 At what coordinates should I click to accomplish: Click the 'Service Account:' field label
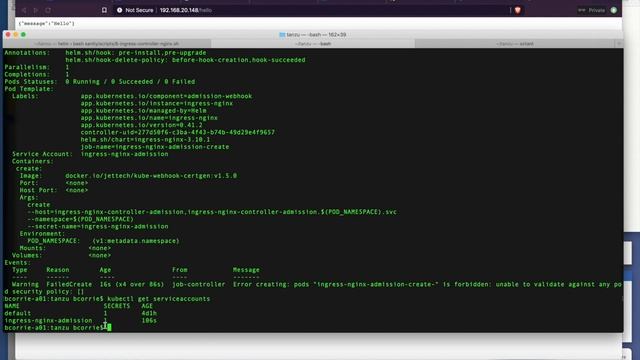pyautogui.click(x=42, y=154)
